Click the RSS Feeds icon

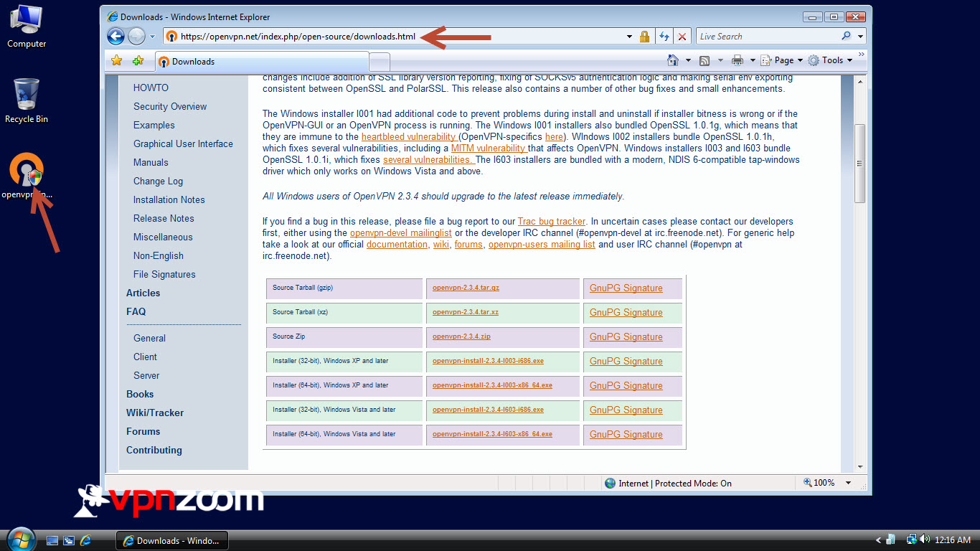(705, 61)
